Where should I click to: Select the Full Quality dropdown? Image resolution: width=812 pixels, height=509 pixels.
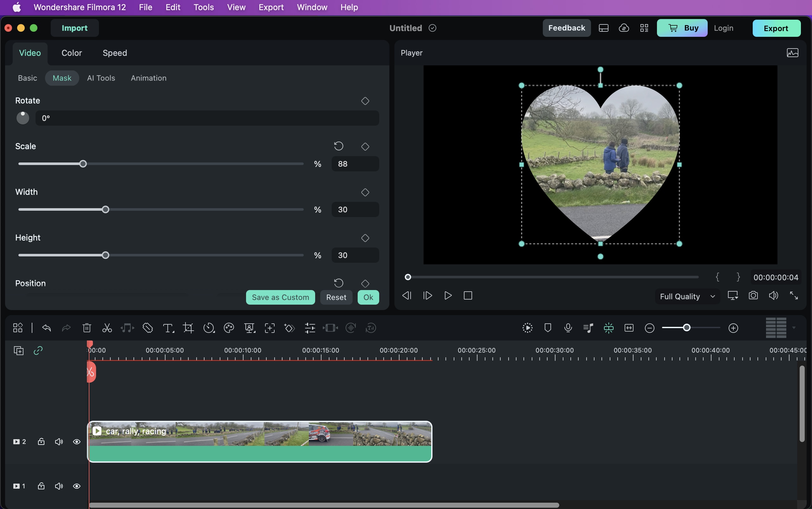tap(685, 295)
